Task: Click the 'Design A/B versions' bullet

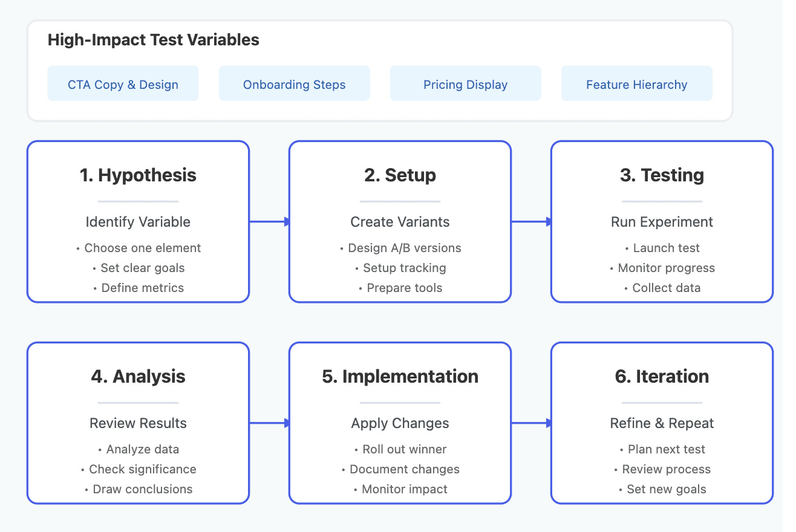Action: pyautogui.click(x=400, y=248)
